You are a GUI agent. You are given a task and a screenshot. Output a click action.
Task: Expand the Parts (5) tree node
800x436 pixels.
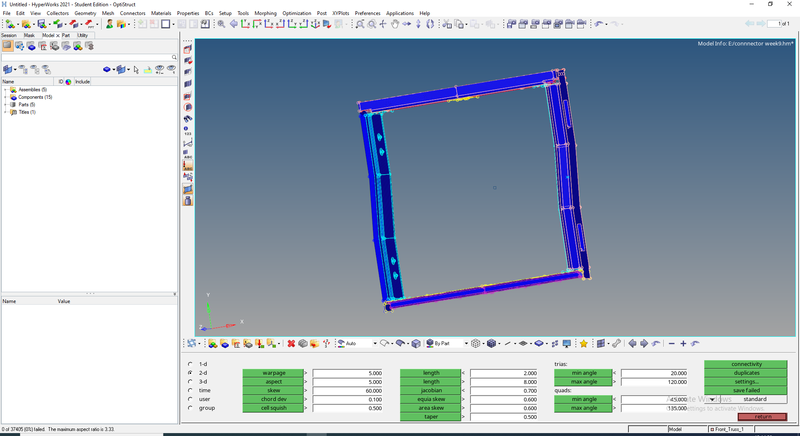point(6,105)
